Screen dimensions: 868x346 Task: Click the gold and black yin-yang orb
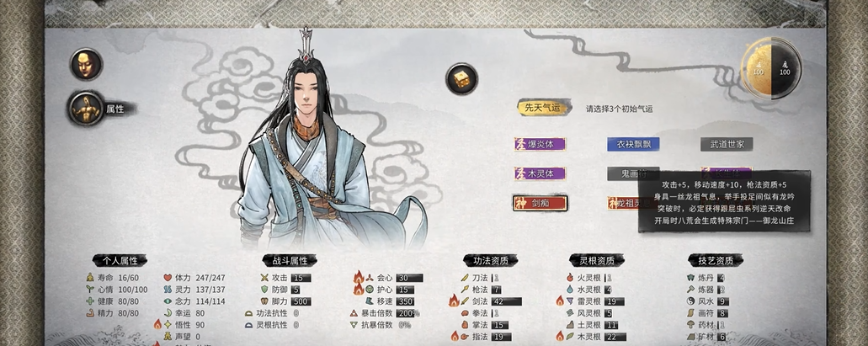tap(771, 68)
